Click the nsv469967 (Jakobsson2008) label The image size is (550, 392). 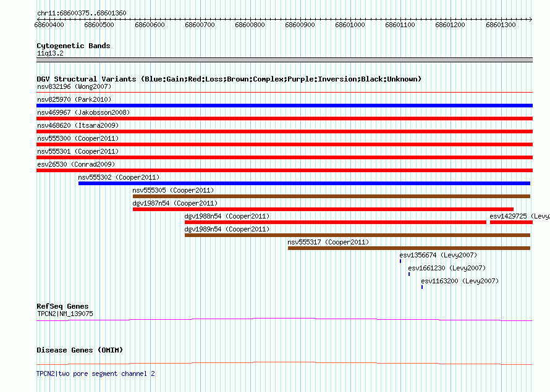pos(83,112)
